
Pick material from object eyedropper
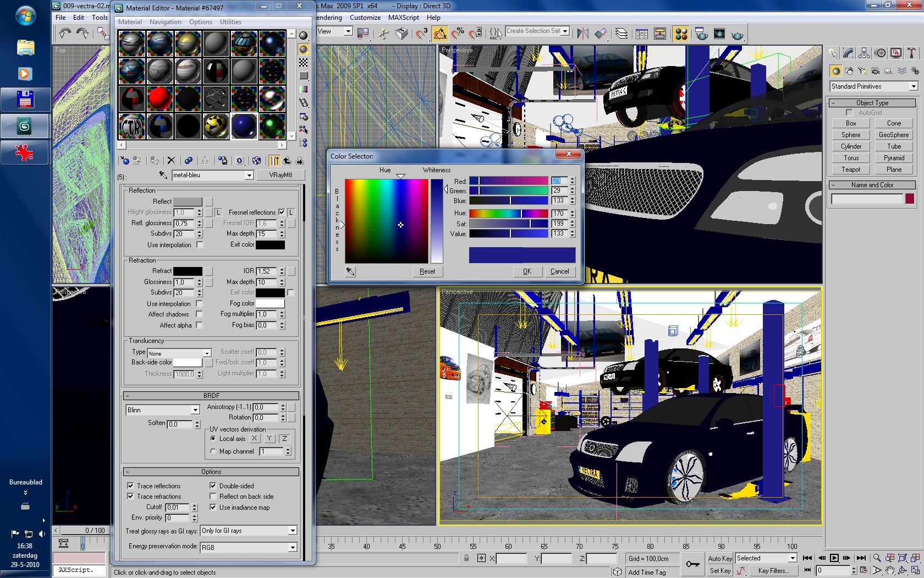tap(163, 175)
